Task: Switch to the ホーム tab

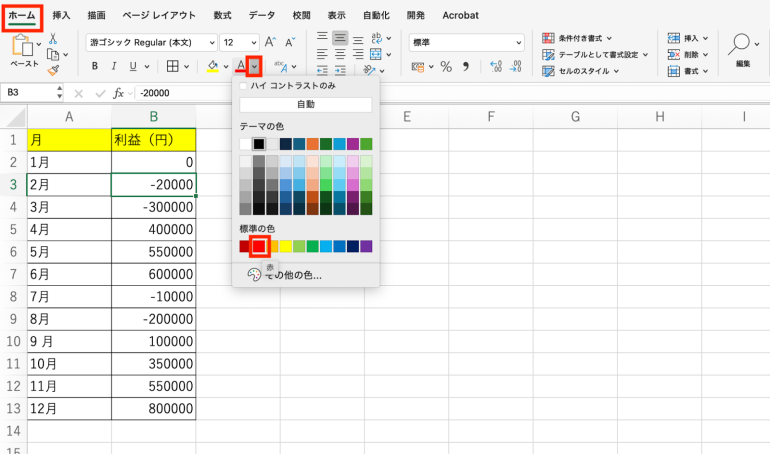Action: coord(22,15)
